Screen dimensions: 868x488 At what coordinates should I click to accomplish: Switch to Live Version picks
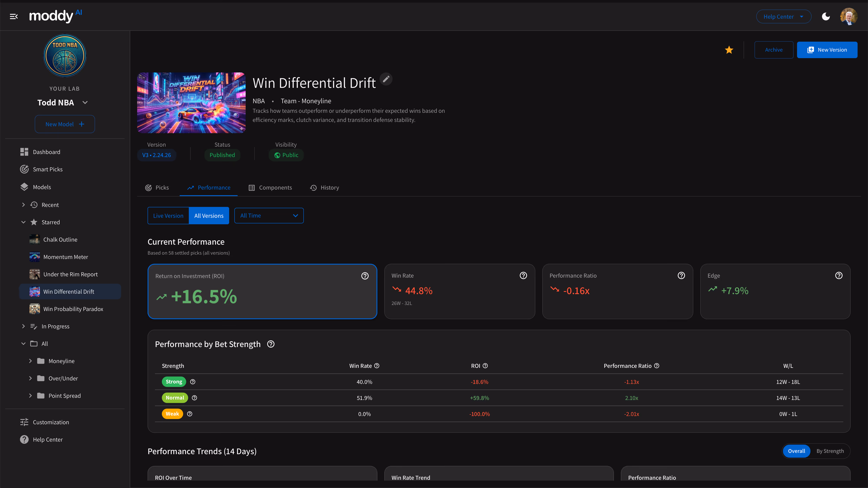tap(168, 216)
